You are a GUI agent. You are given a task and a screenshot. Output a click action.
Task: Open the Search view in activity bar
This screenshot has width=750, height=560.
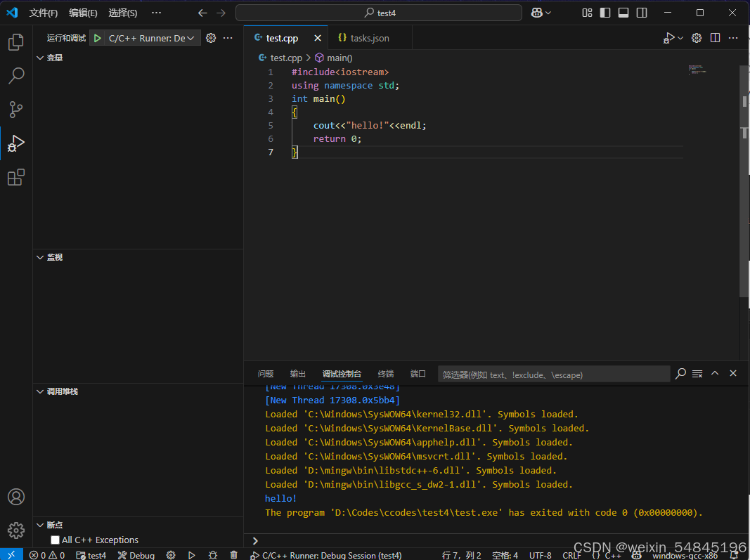(x=15, y=75)
